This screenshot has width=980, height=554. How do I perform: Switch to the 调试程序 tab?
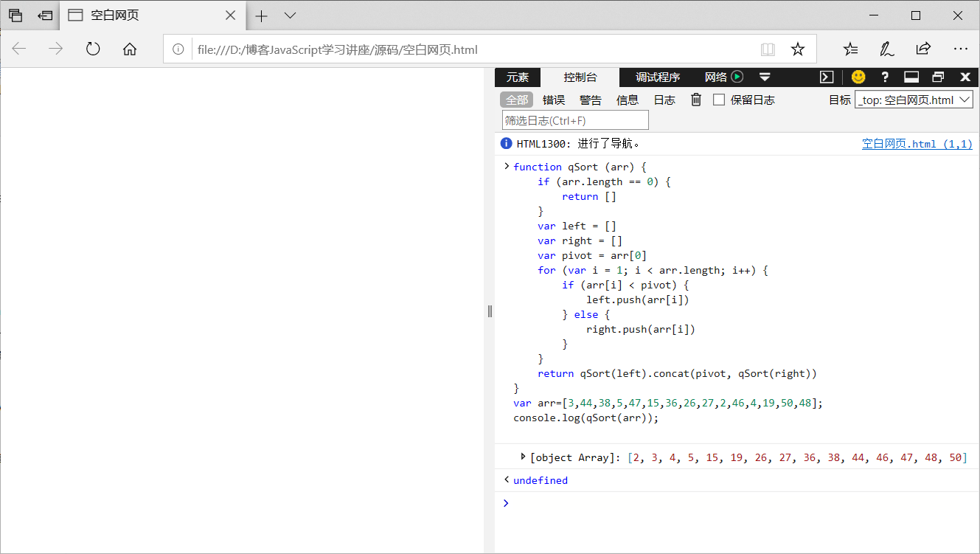click(x=658, y=77)
